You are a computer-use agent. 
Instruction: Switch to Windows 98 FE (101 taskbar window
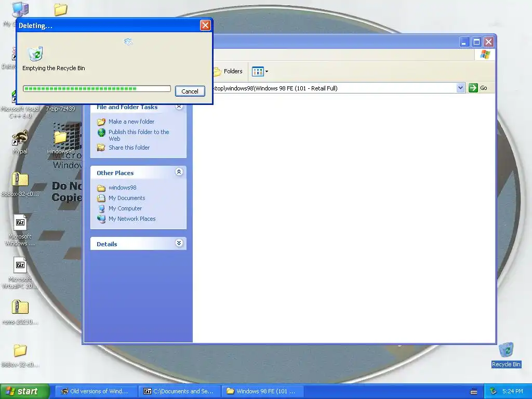click(262, 391)
